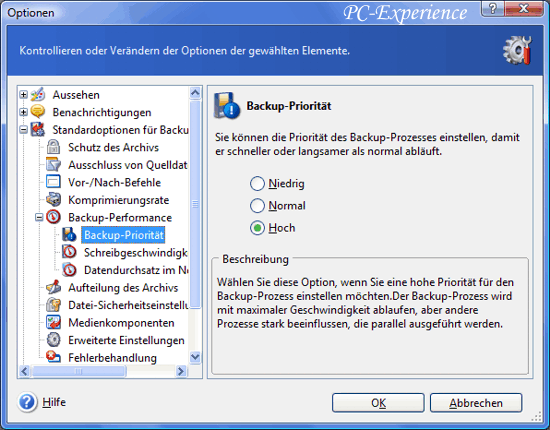Viewport: 550px width, 430px height.
Task: Click the Schreibgeschwindigkeit clock icon
Action: (69, 252)
